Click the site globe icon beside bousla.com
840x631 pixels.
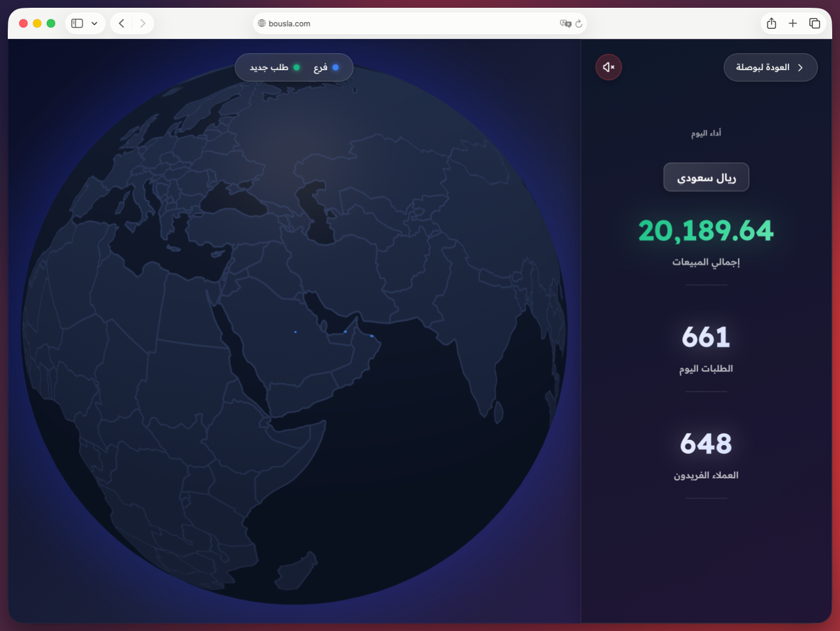(x=262, y=23)
